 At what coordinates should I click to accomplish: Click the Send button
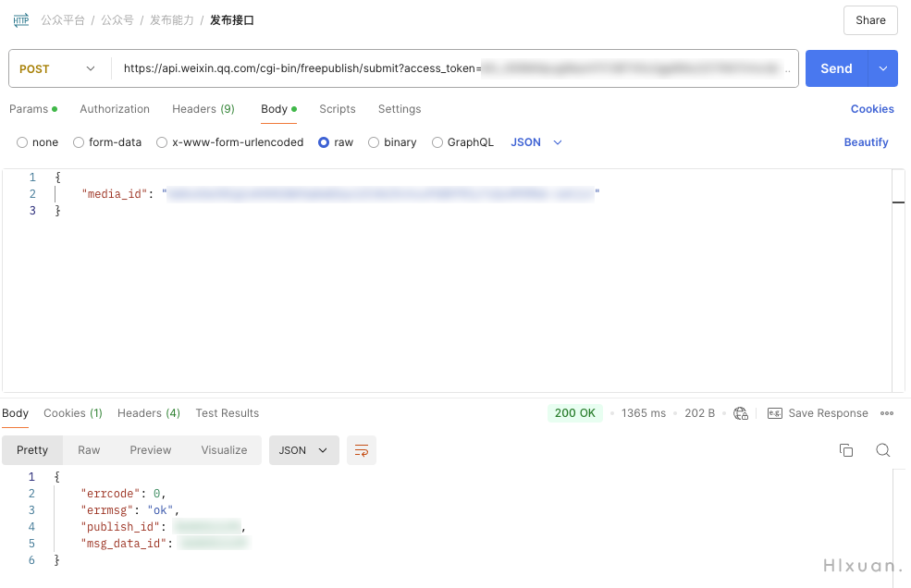point(836,68)
